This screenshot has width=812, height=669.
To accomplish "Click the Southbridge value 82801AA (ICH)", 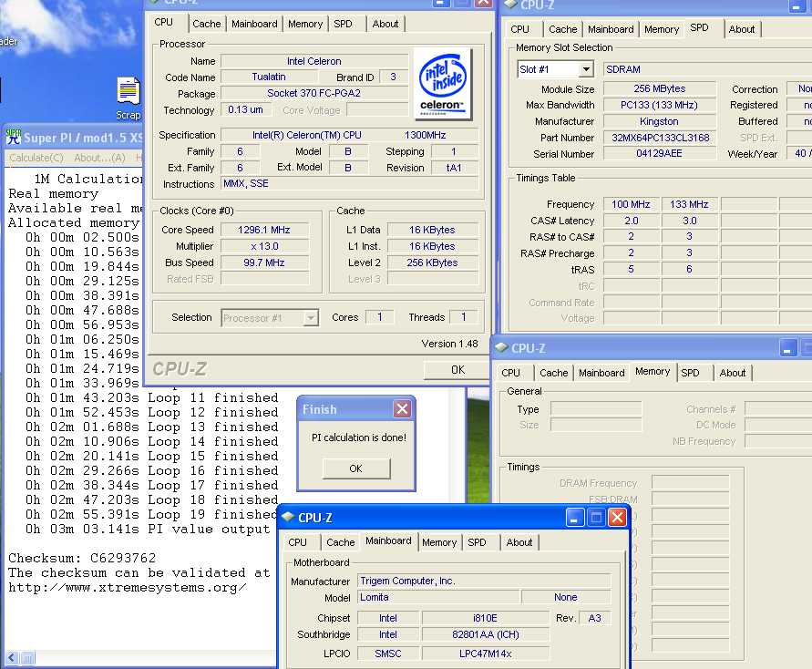I will (x=485, y=635).
